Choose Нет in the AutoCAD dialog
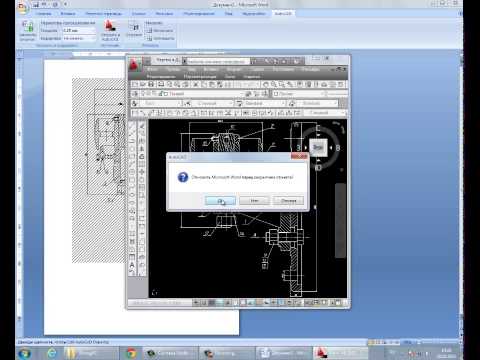The width and height of the screenshot is (480, 360). (x=255, y=201)
